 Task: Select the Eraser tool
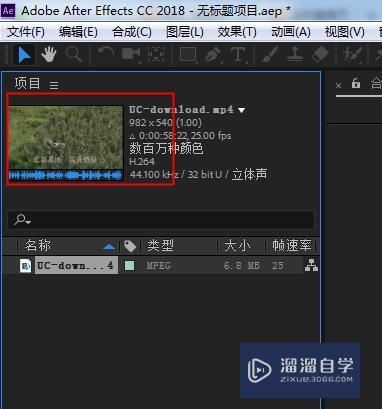[x=320, y=54]
